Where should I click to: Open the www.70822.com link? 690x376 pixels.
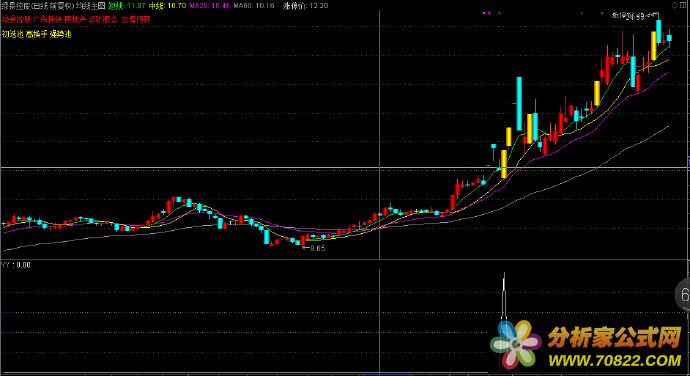pyautogui.click(x=615, y=361)
